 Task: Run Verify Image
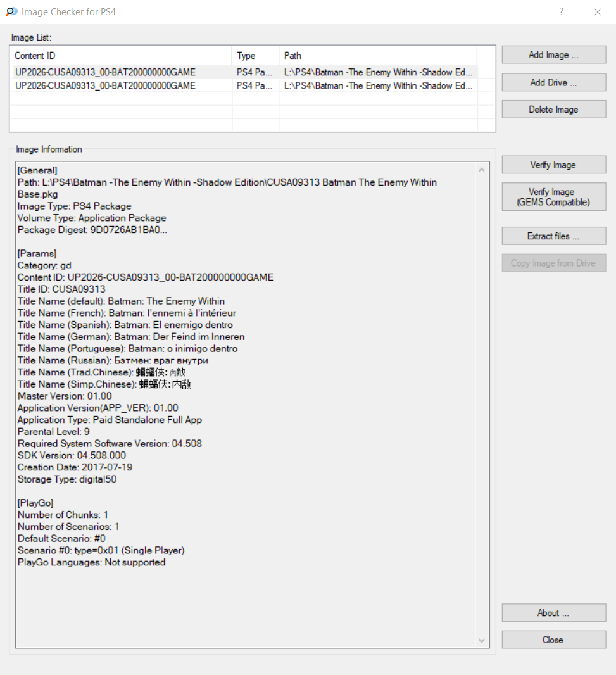point(553,165)
